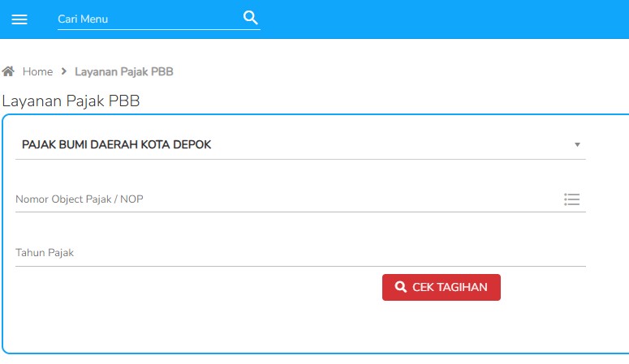Click the Layanan Pajak PBB page heading
This screenshot has height=364, width=629.
coord(71,101)
